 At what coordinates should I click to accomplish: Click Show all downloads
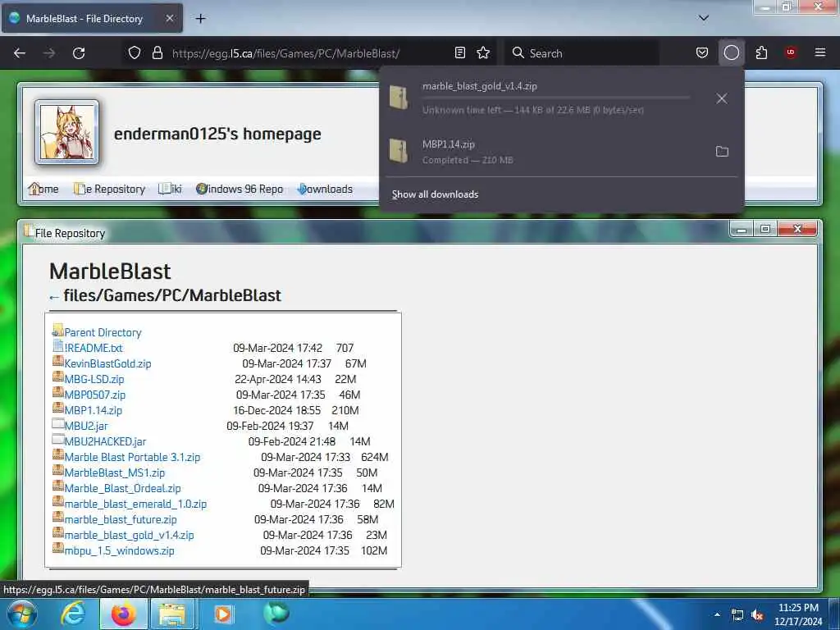point(435,194)
